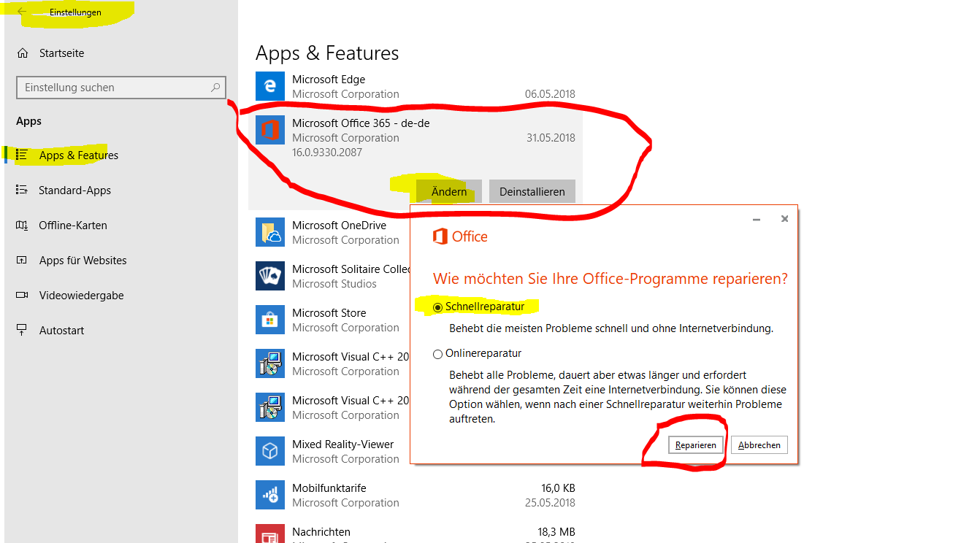Open Autostart sidebar icon

coord(22,331)
